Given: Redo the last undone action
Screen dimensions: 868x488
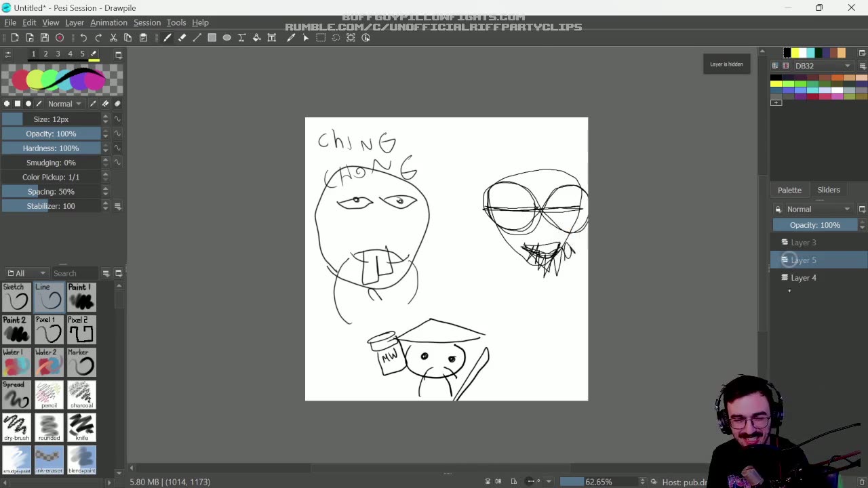Looking at the screenshot, I should click(98, 38).
